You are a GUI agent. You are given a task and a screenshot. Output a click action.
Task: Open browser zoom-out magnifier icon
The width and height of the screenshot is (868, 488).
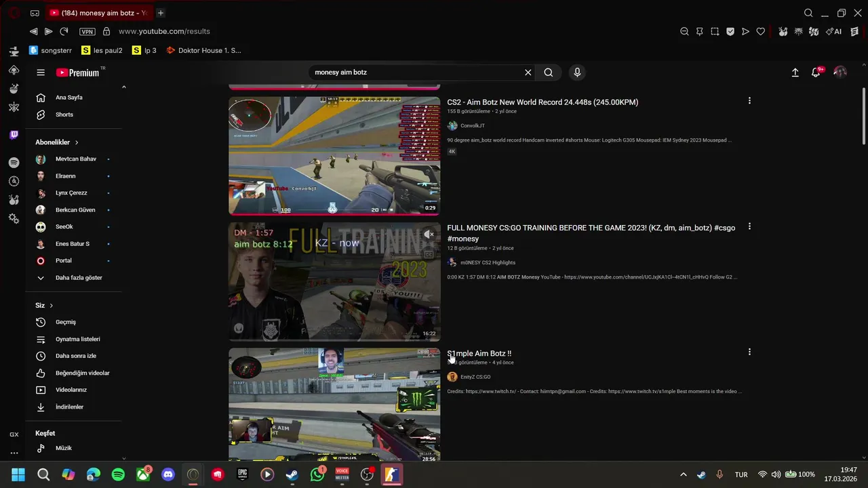tap(684, 31)
